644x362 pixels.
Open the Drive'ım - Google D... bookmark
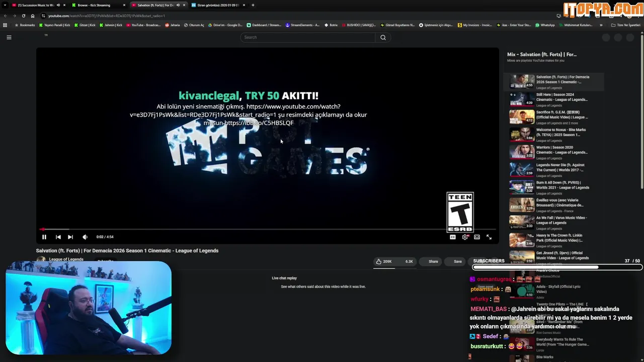(225, 25)
